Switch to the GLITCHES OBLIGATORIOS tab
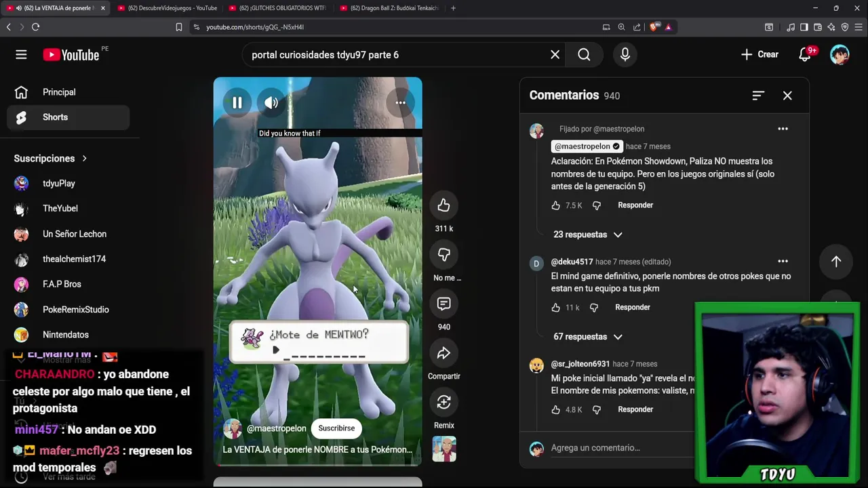Image resolution: width=868 pixels, height=488 pixels. (x=278, y=8)
